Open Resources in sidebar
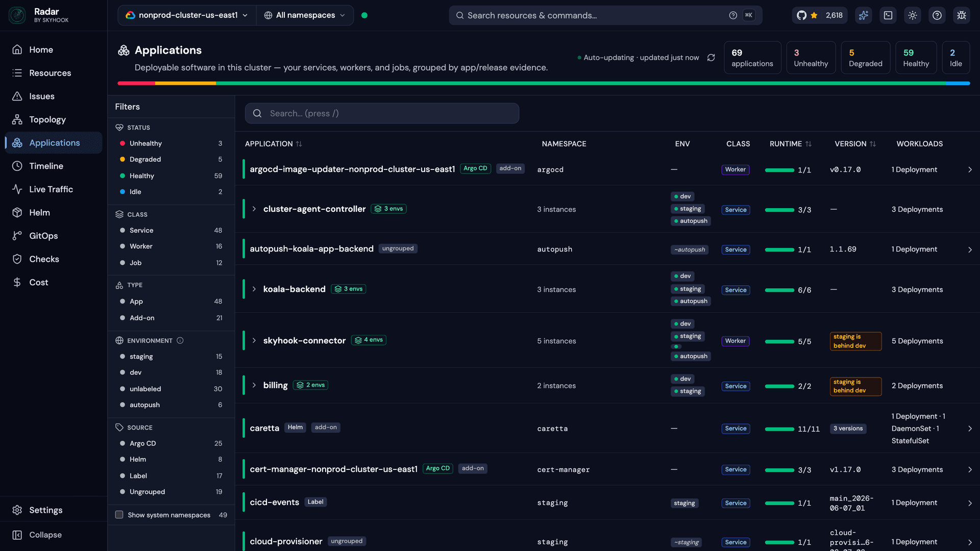Screen dimensions: 980x551 54,73
